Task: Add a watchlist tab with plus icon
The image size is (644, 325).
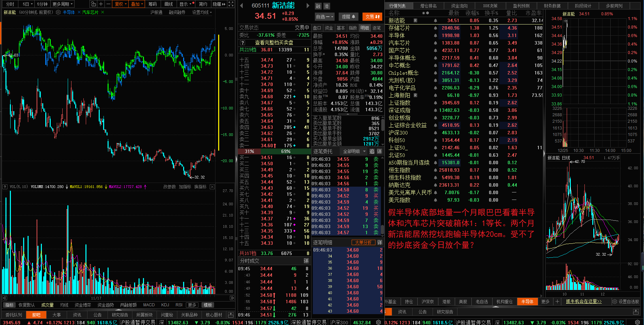Action: (557, 302)
